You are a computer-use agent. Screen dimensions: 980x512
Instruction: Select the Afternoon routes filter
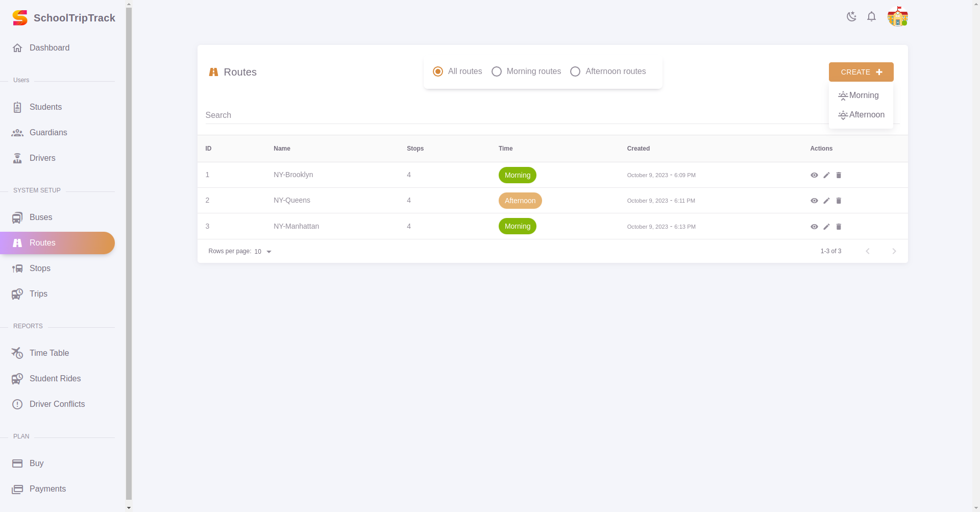(575, 71)
